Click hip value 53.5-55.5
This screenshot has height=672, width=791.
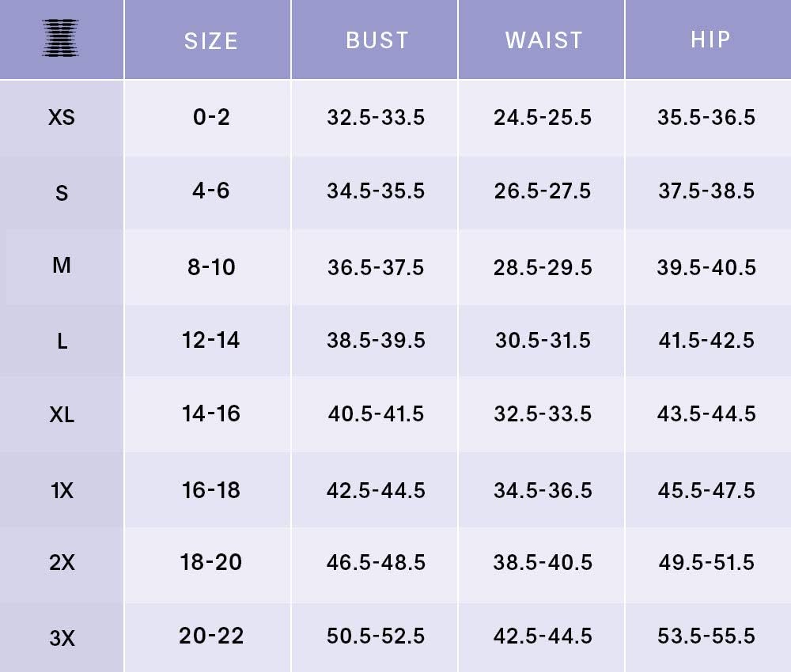706,636
